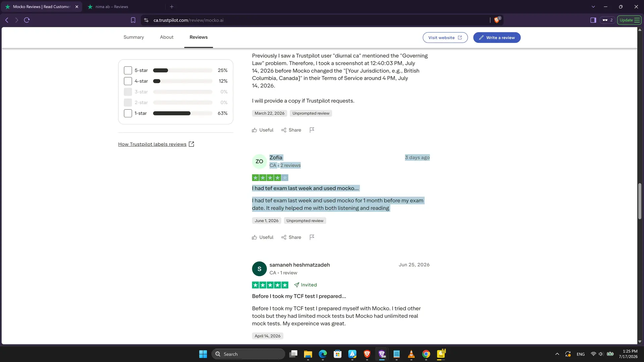Image resolution: width=644 pixels, height=362 pixels.
Task: Click the '3 days ago' timestamp
Action: [x=417, y=158]
